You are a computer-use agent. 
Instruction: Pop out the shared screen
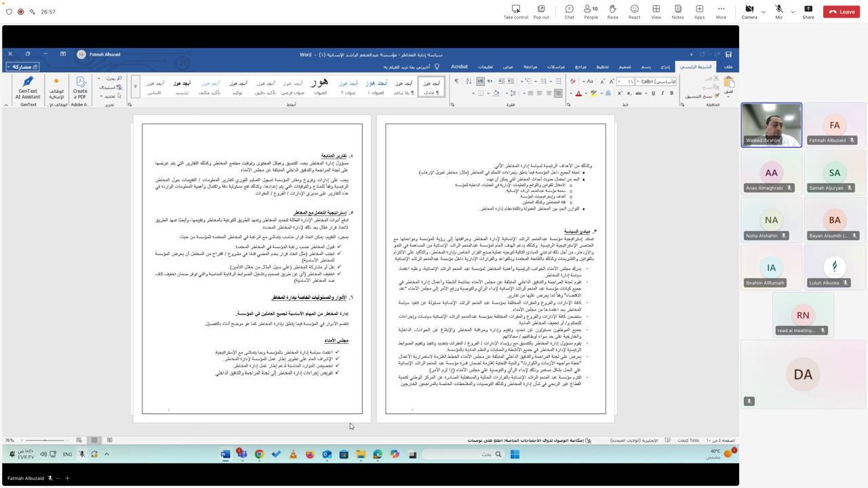point(540,12)
